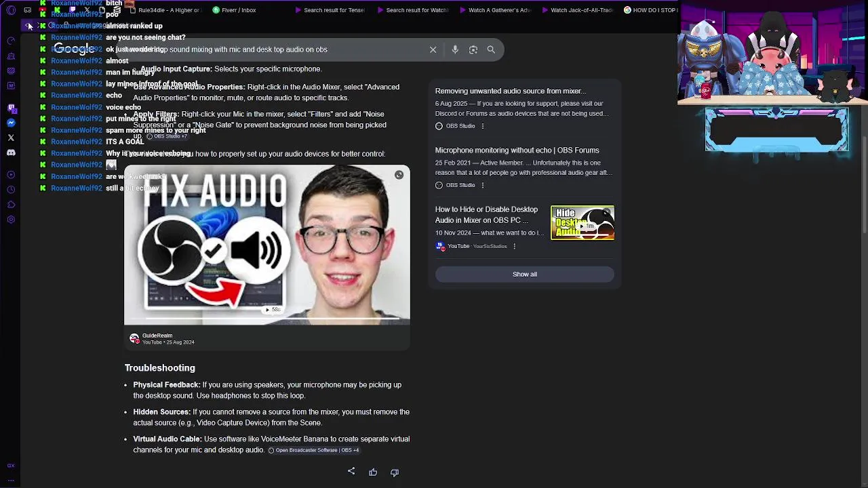Open the GuideRealm channel link
The width and height of the screenshot is (868, 488).
point(157,335)
